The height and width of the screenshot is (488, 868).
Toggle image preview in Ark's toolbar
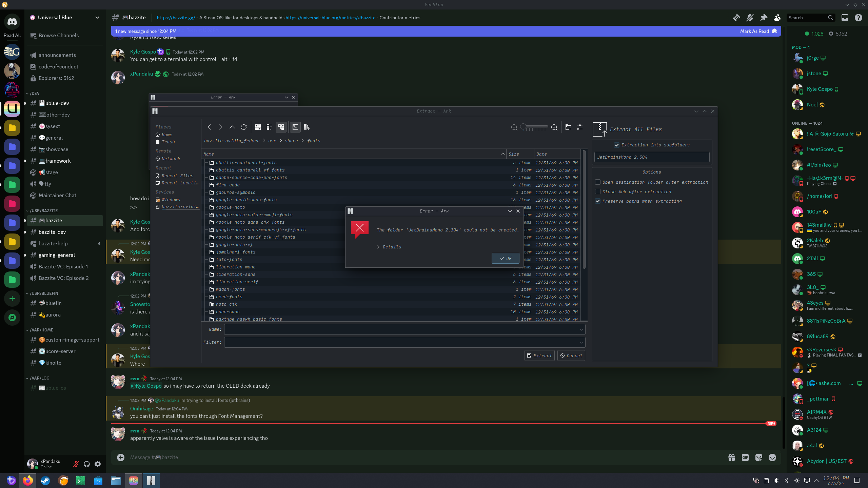click(x=295, y=127)
